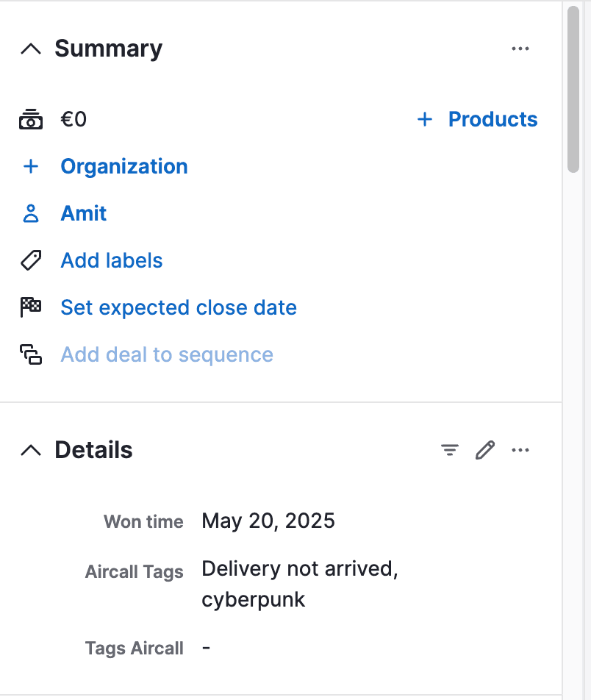Viewport: 591px width, 700px height.
Task: Click the person icon beside Amit
Action: [30, 213]
